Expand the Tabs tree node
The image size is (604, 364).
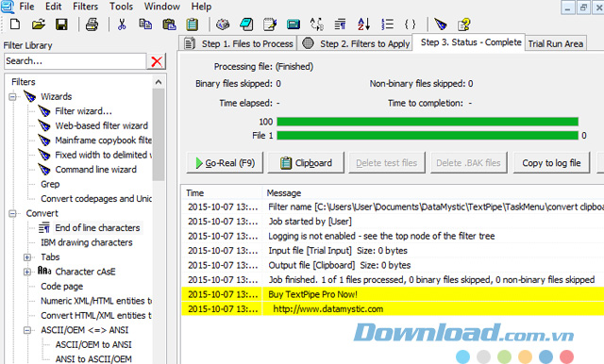pos(27,257)
